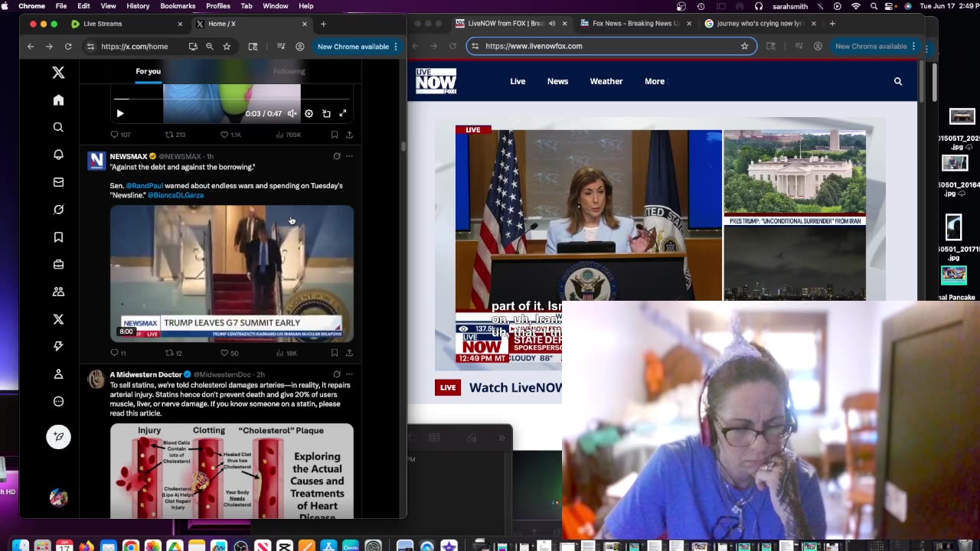Open More circle icon in X sidebar
The width and height of the screenshot is (980, 551).
click(x=58, y=402)
